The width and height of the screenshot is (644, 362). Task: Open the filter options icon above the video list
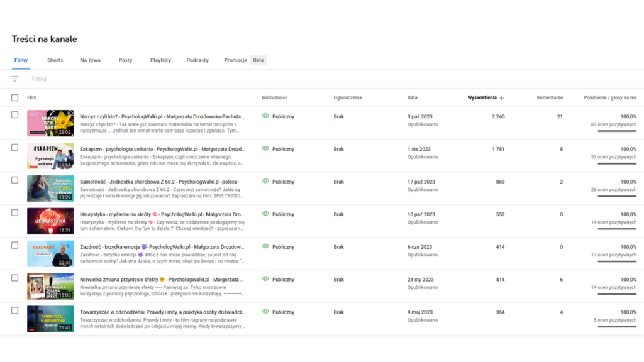pyautogui.click(x=14, y=79)
